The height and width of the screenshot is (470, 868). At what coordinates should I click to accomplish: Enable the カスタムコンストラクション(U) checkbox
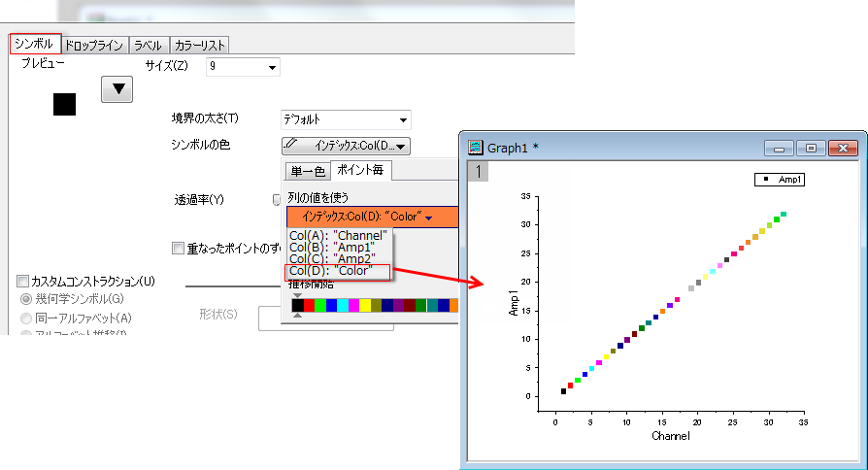[x=22, y=282]
